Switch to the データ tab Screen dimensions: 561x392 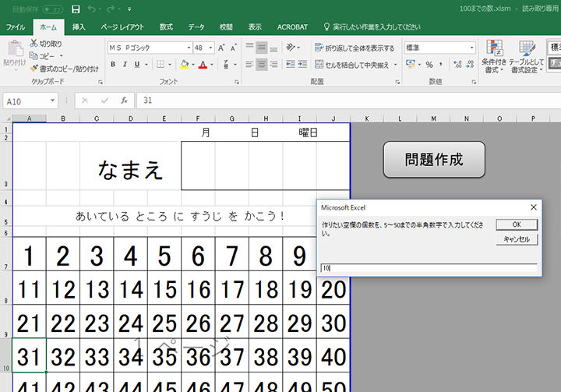click(x=196, y=27)
